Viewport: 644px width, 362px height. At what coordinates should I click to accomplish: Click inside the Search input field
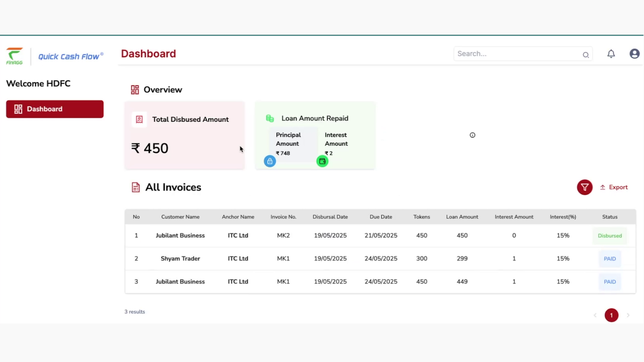pos(517,54)
